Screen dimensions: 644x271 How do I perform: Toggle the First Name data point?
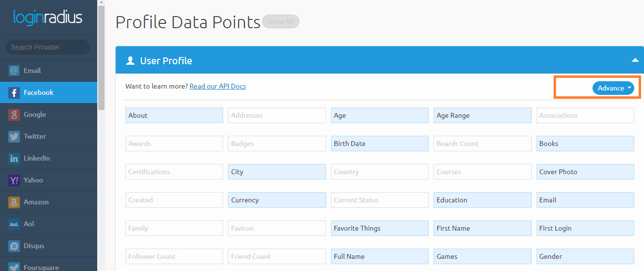pyautogui.click(x=483, y=228)
